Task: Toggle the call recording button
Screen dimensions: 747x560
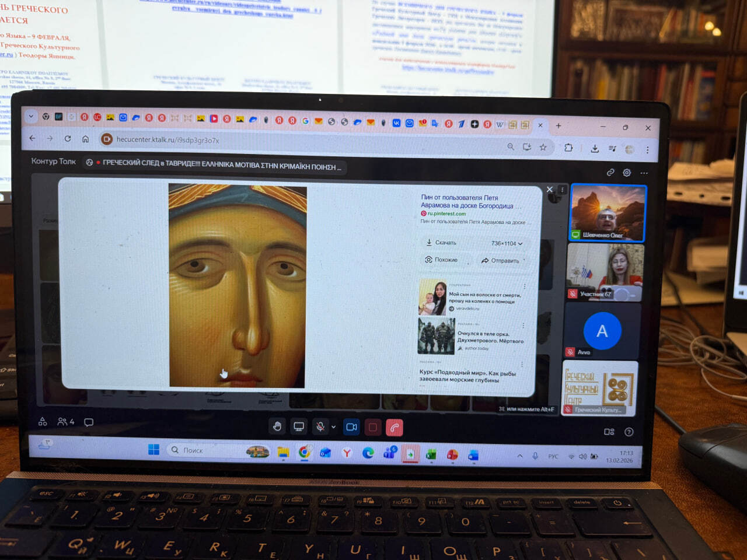Action: (372, 428)
